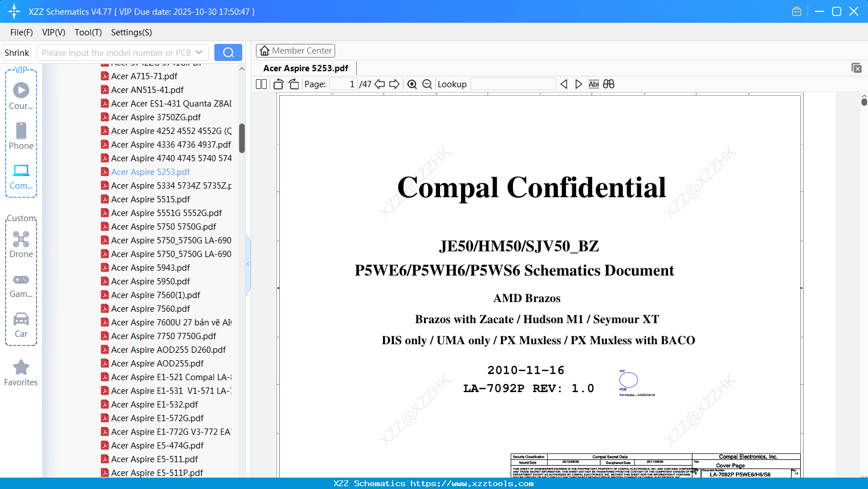
Task: Open Acer Aspire E1-572G.pdf
Action: 157,418
